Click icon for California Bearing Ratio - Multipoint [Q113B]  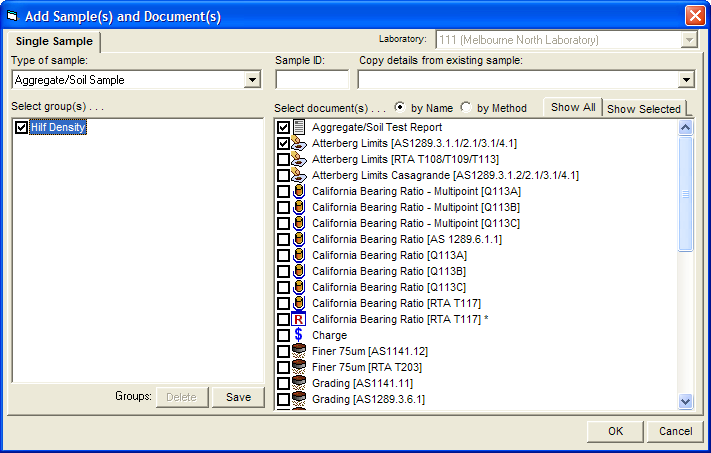(x=299, y=207)
